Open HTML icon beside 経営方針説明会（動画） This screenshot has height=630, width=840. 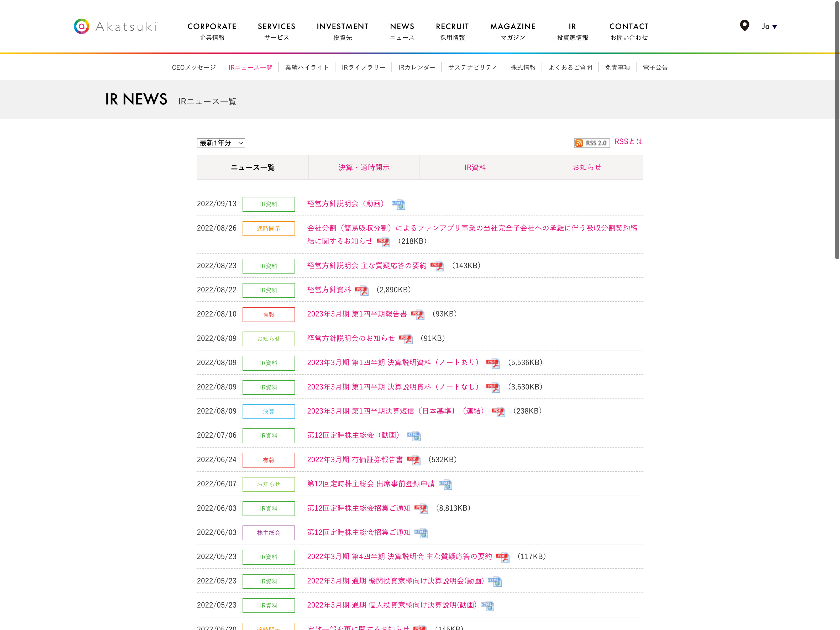(x=398, y=204)
